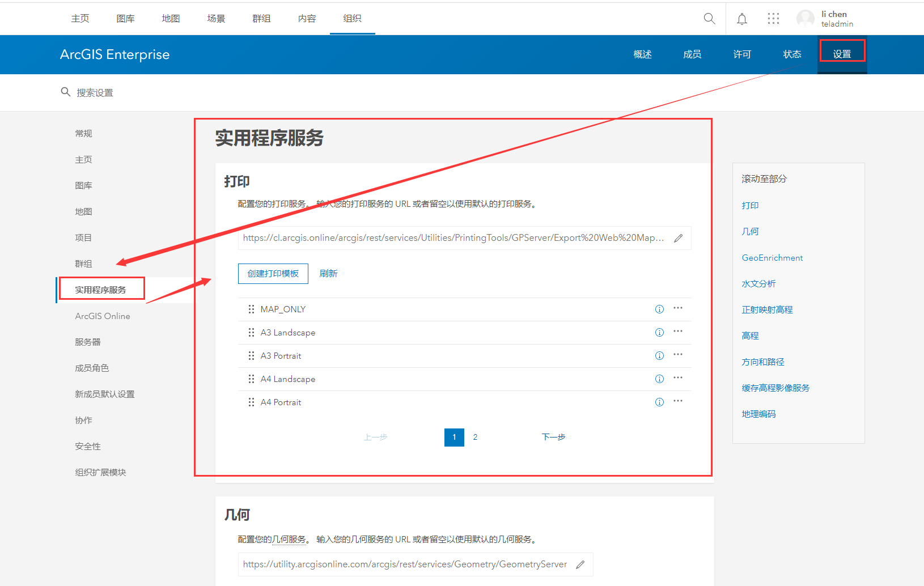Image resolution: width=924 pixels, height=586 pixels.
Task: Go to the 群组 top navigation tab
Action: click(262, 19)
